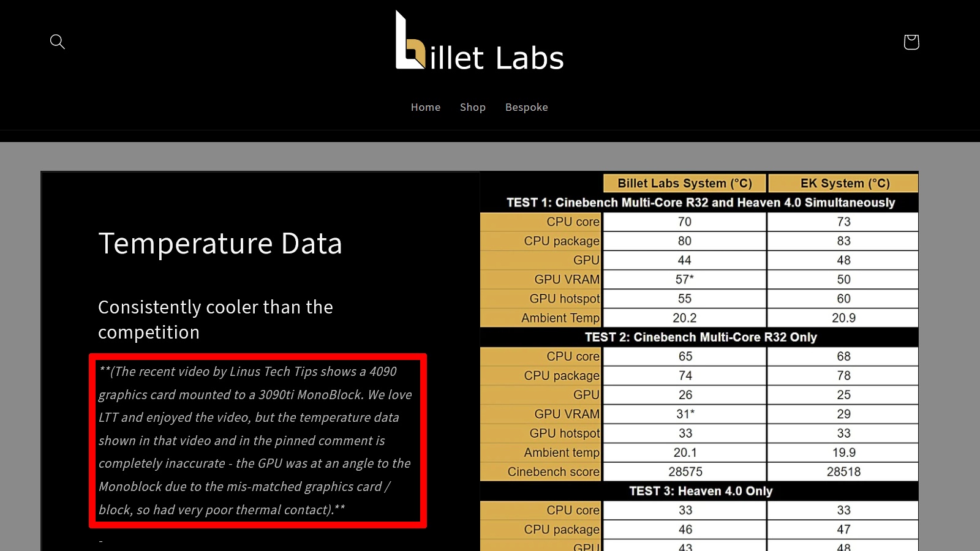Click the Billet Labs value 80
Image resolution: width=980 pixels, height=551 pixels.
(x=685, y=241)
